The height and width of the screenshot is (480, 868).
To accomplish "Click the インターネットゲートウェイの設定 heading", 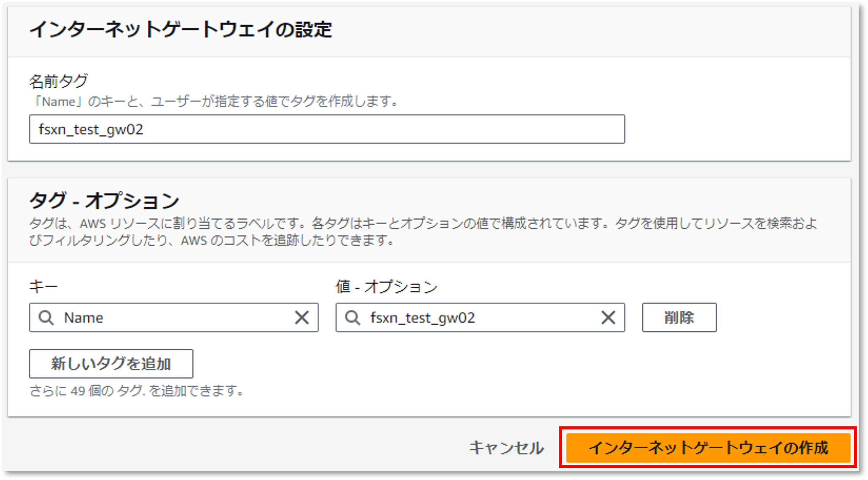I will tap(181, 29).
